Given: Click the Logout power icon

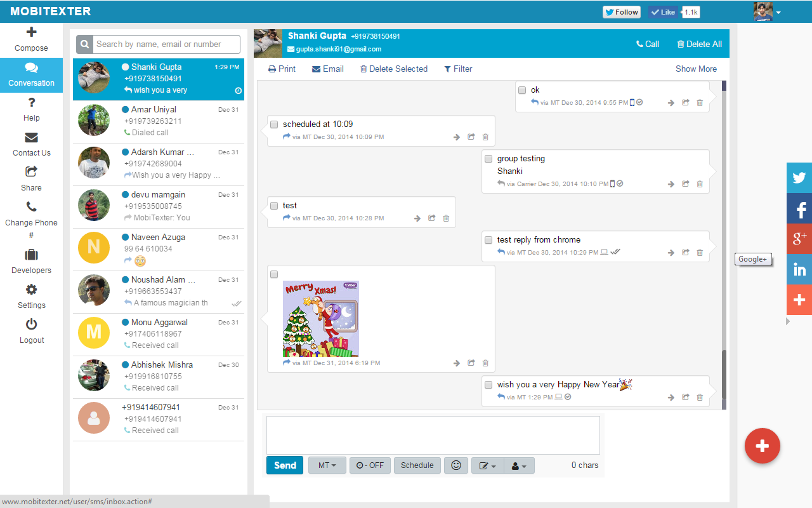Looking at the screenshot, I should click(31, 324).
